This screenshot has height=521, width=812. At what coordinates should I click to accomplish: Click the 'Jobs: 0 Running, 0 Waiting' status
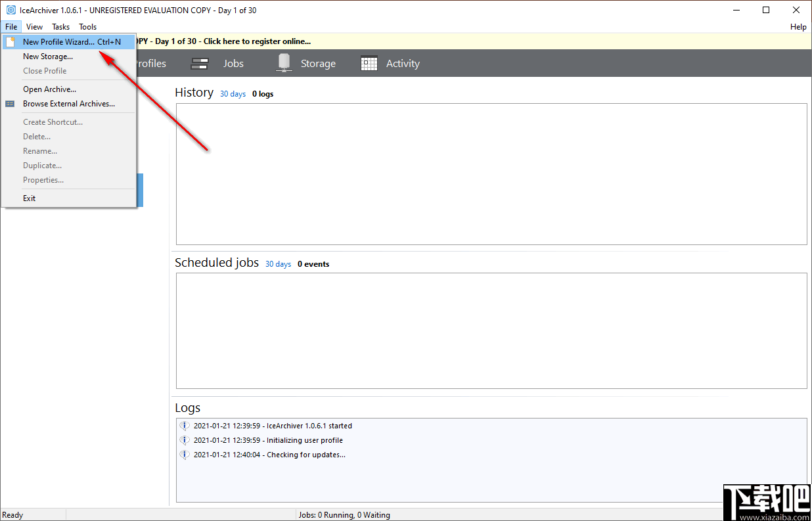click(344, 515)
